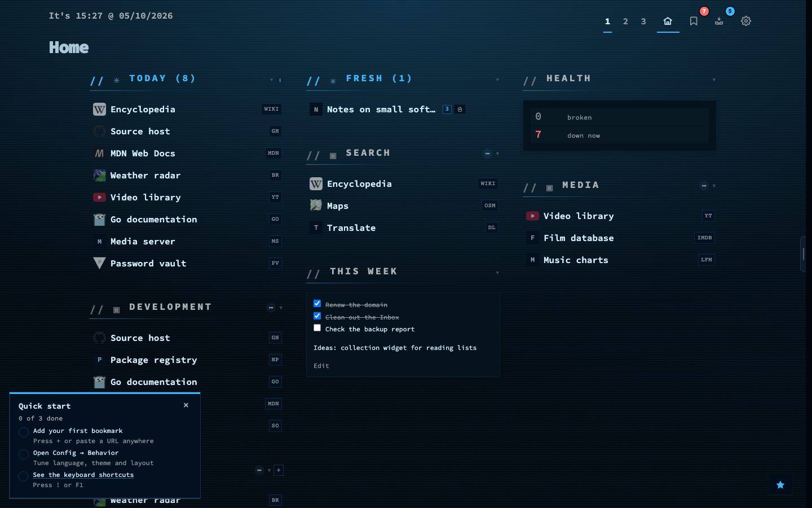This screenshot has height=508, width=812.
Task: Collapse the Today section with its arrow
Action: point(271,80)
